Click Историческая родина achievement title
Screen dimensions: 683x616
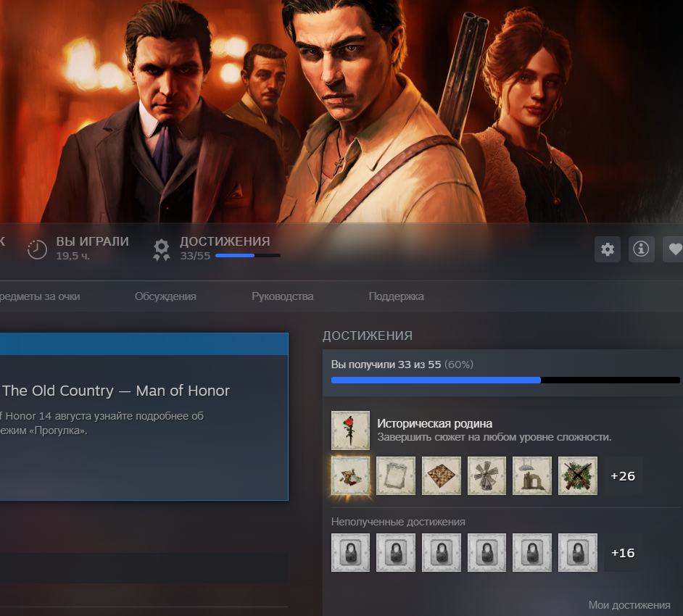(434, 423)
